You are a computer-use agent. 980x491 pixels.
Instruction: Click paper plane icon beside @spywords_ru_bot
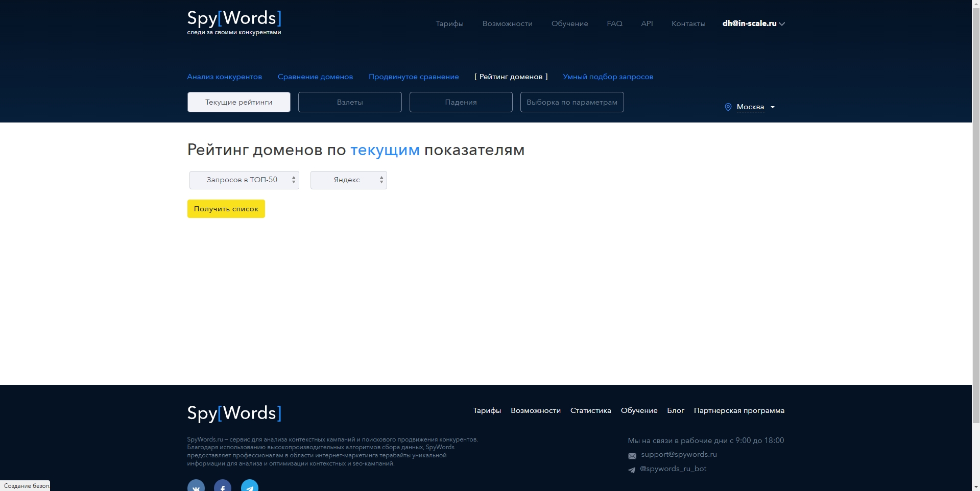pyautogui.click(x=632, y=470)
